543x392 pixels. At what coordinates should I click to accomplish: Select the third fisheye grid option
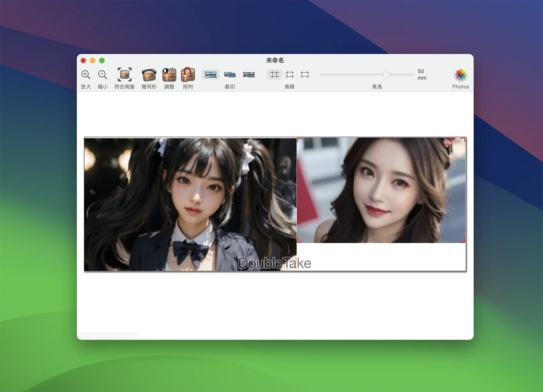point(305,75)
